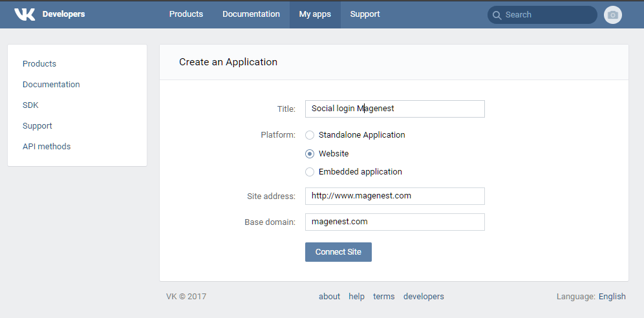Open Documentation in left sidebar

point(51,84)
